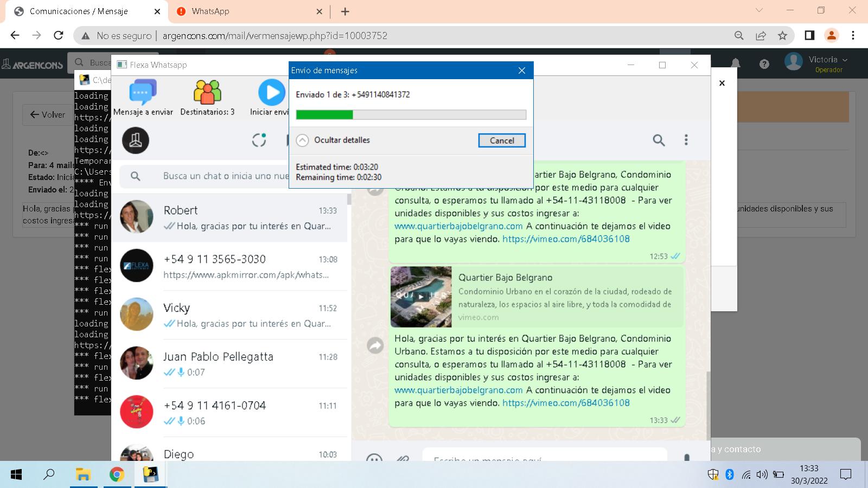Reload the page in Chrome
This screenshot has width=868, height=488.
59,36
